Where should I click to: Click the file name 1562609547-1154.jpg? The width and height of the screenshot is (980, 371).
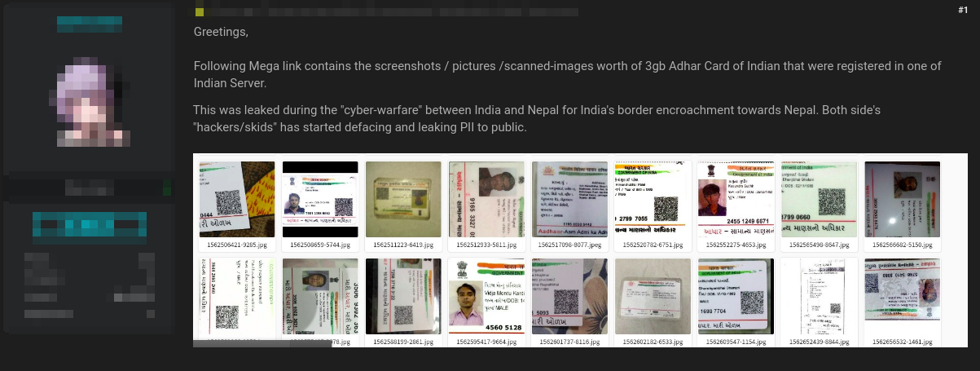(x=736, y=342)
